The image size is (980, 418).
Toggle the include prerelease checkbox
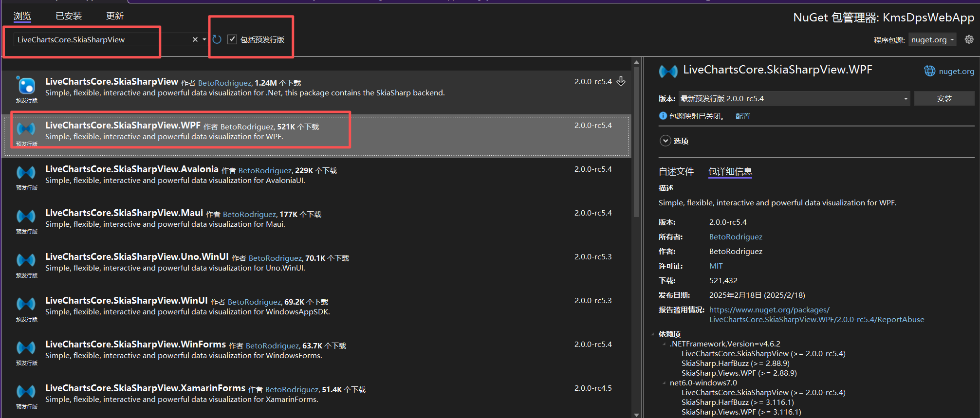(x=232, y=39)
